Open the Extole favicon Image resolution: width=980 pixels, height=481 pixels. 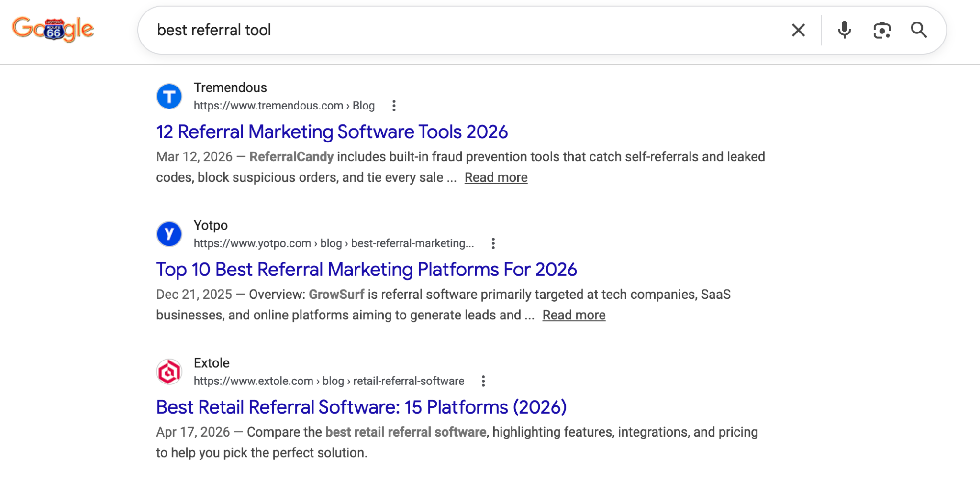click(x=169, y=372)
